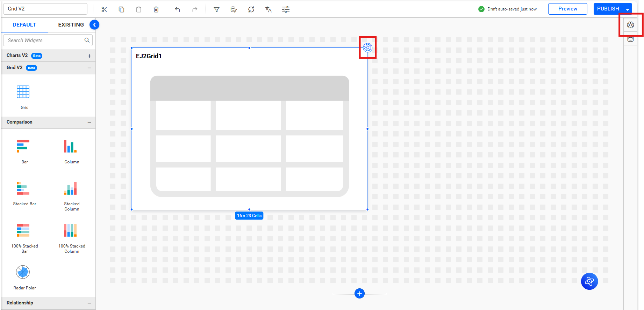Screen dimensions: 644x310
Task: Collapse the widget panel with arrow
Action: click(94, 25)
